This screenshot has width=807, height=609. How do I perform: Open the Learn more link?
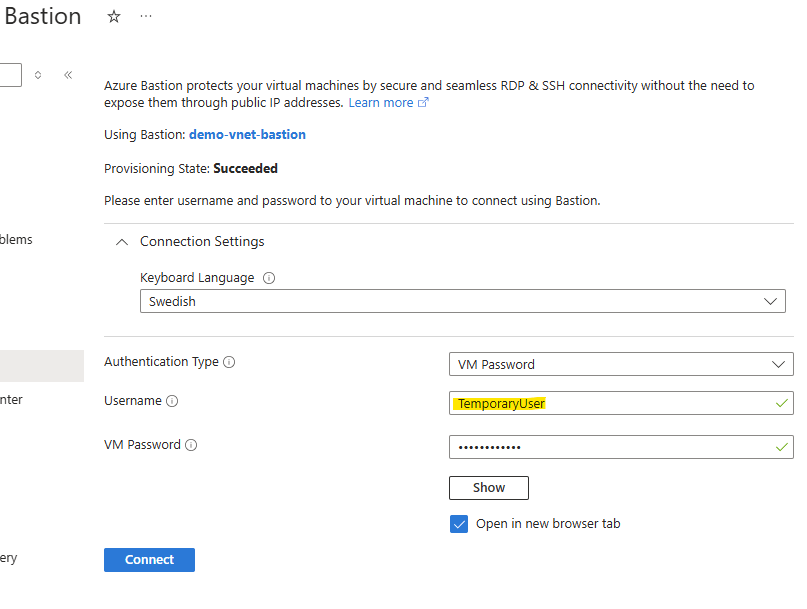tap(387, 103)
